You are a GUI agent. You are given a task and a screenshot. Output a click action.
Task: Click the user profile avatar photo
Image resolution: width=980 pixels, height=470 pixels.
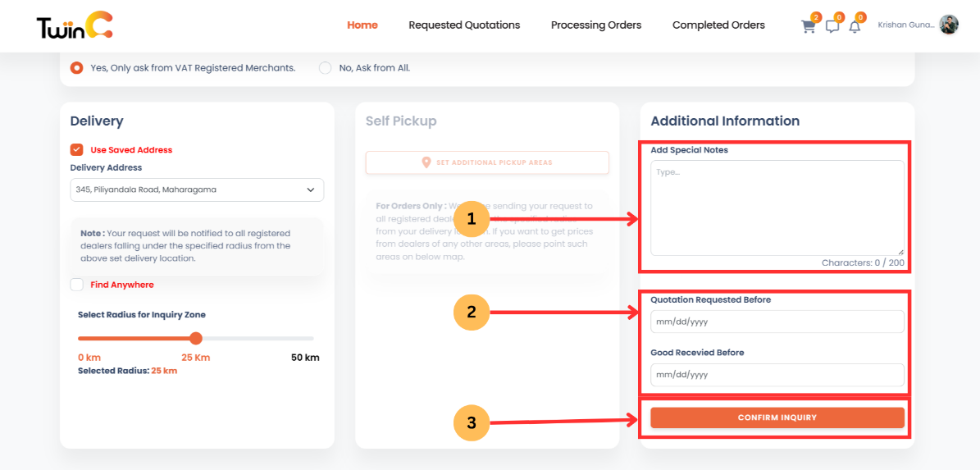948,25
